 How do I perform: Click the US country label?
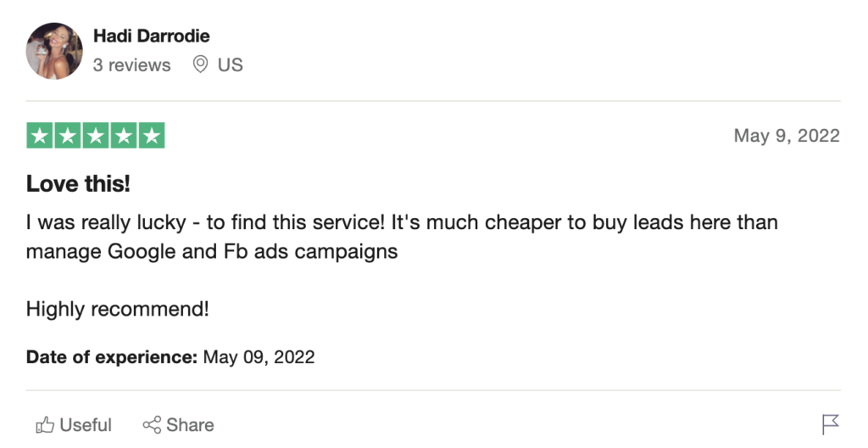(231, 64)
